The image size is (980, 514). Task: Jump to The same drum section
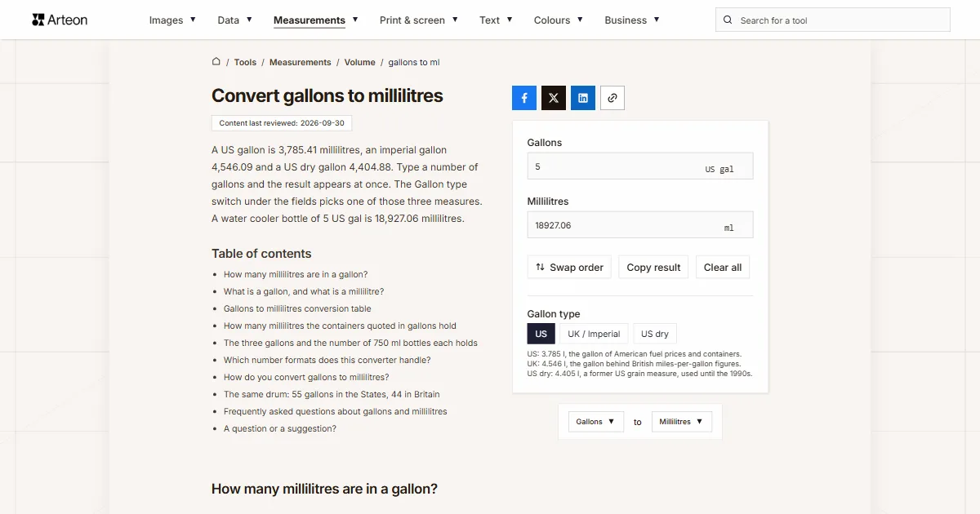[x=332, y=394]
